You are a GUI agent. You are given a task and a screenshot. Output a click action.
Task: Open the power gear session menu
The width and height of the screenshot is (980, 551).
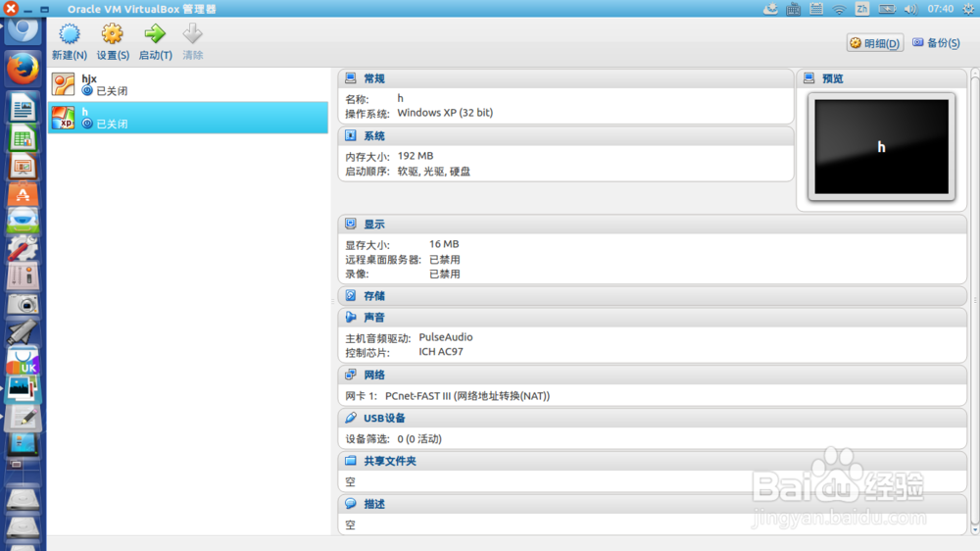tap(968, 9)
